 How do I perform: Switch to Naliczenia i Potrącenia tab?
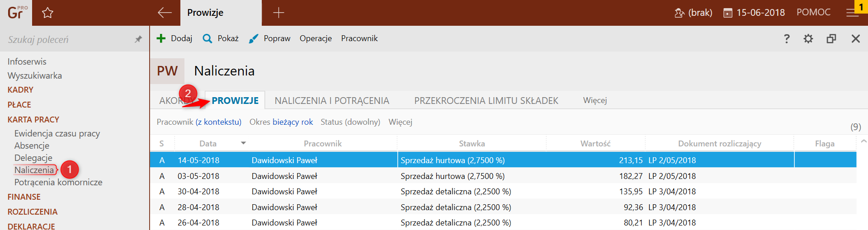click(x=332, y=100)
